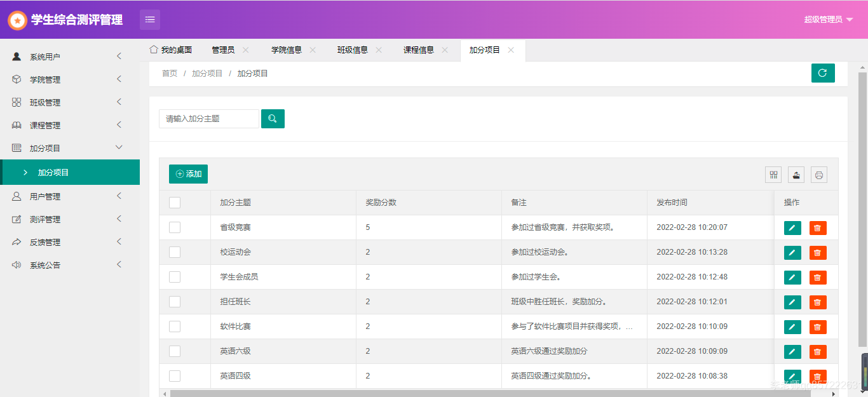Switch to the 学院信息 tab
Viewport: 868px width, 397px height.
click(287, 50)
